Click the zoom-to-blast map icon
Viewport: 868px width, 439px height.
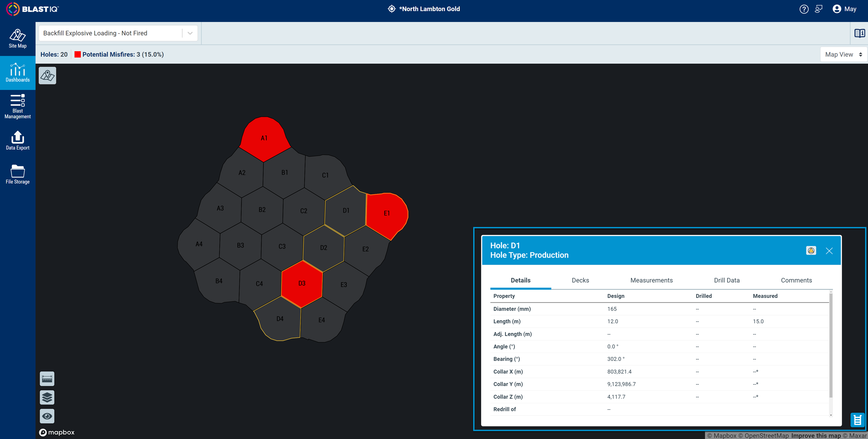47,75
